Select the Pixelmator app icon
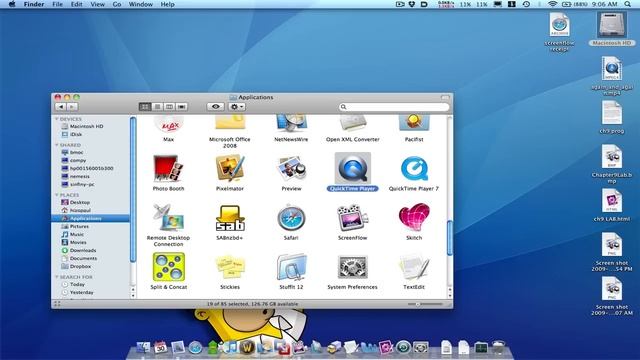Viewport: 640px width, 360px height. pyautogui.click(x=230, y=168)
